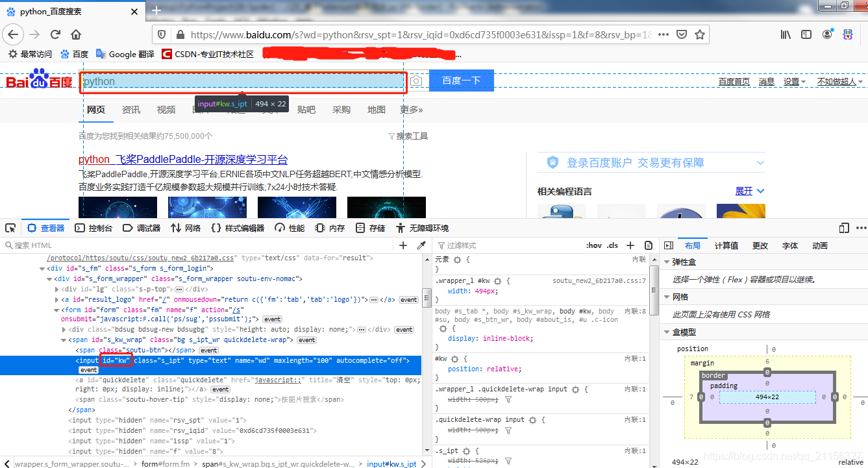
Task: Click the padlock site security icon
Action: coord(180,34)
